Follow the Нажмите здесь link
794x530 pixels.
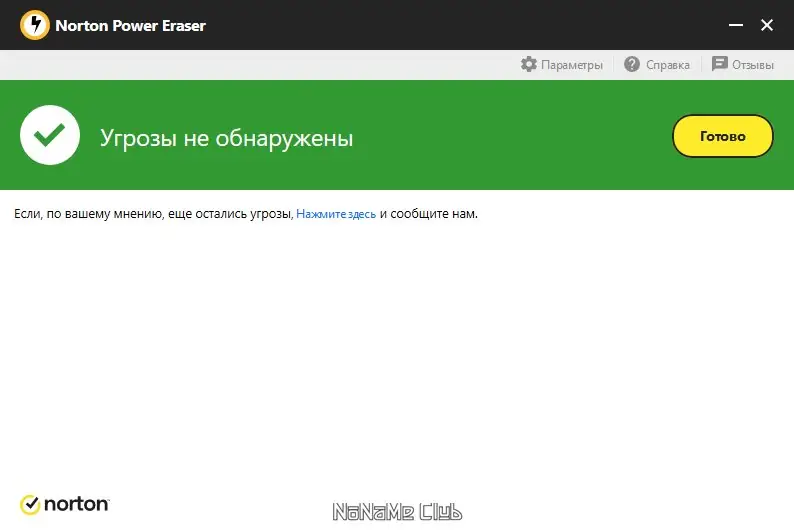pos(336,214)
